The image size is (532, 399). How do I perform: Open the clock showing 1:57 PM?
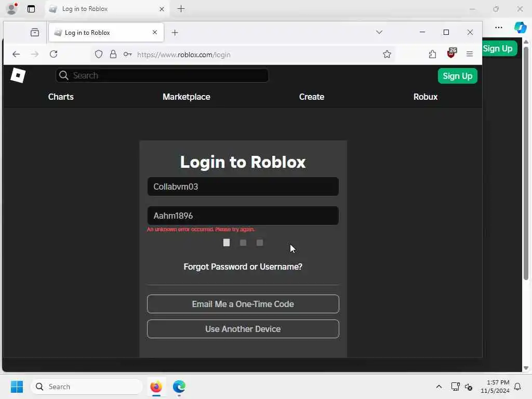pyautogui.click(x=495, y=387)
